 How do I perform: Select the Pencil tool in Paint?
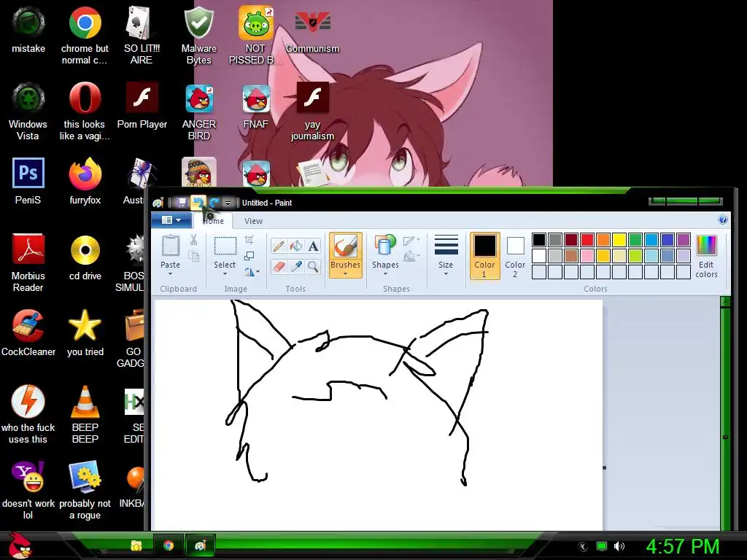pos(279,246)
